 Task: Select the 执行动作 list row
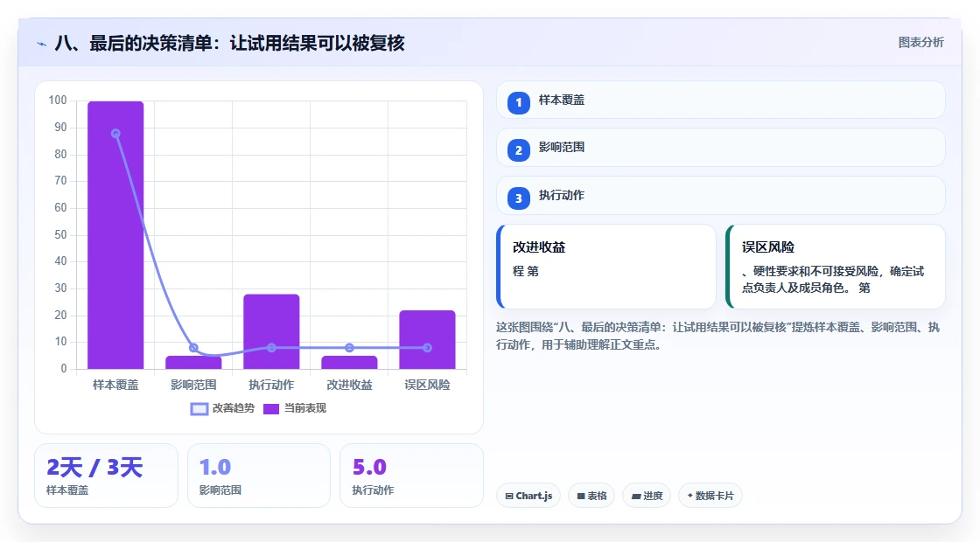pos(721,196)
